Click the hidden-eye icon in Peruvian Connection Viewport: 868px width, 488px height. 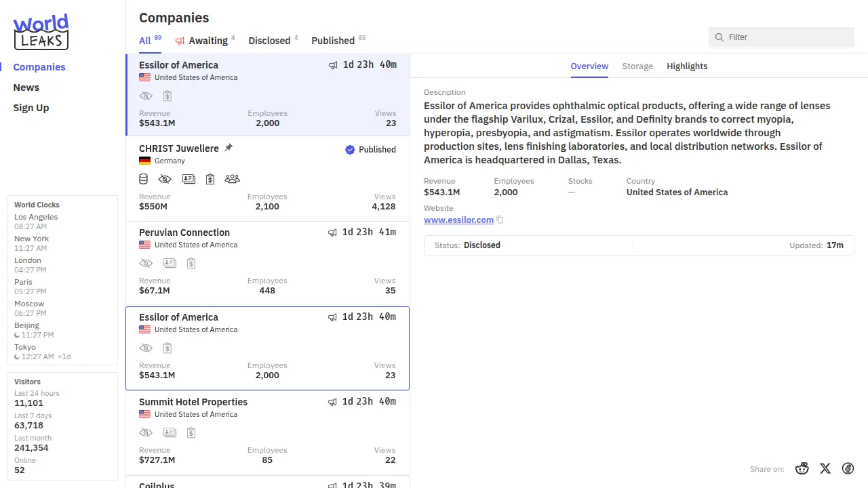146,263
